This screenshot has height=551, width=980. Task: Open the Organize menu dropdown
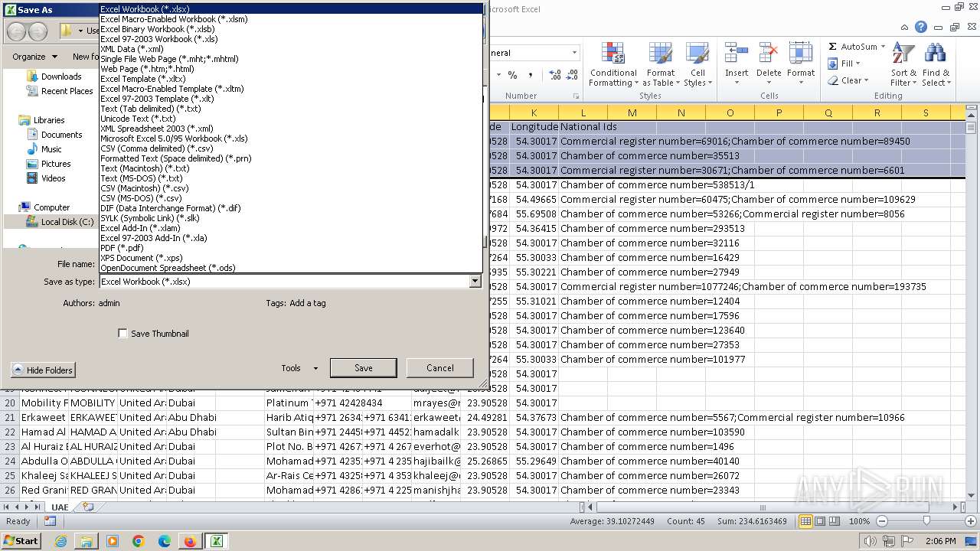pyautogui.click(x=34, y=57)
